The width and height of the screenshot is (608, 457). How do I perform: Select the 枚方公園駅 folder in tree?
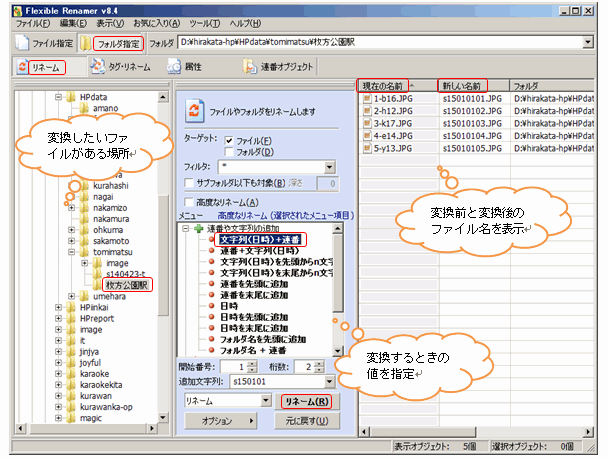tap(128, 284)
